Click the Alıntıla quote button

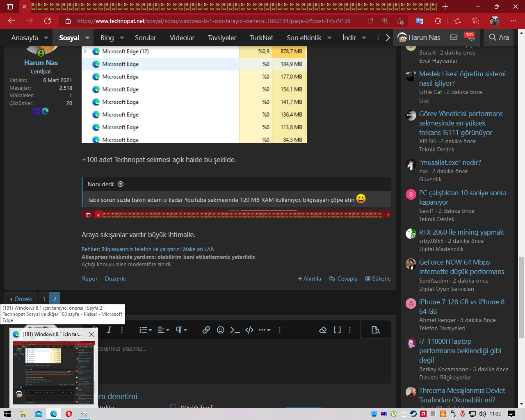coord(309,278)
